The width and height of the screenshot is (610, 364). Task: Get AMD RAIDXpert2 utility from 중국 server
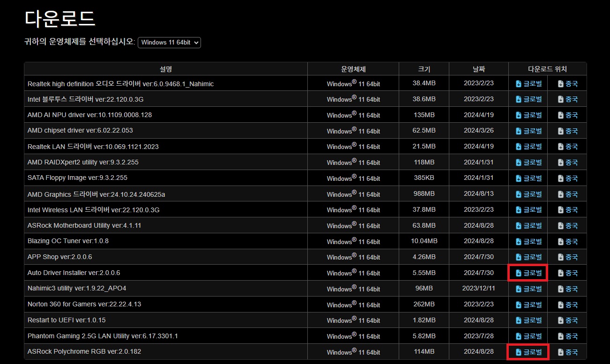[x=567, y=163]
